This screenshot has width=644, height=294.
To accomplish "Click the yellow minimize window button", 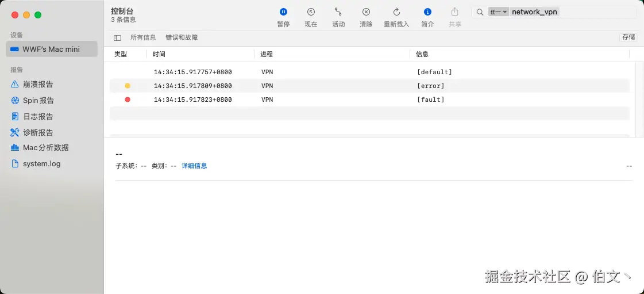I will click(x=26, y=15).
